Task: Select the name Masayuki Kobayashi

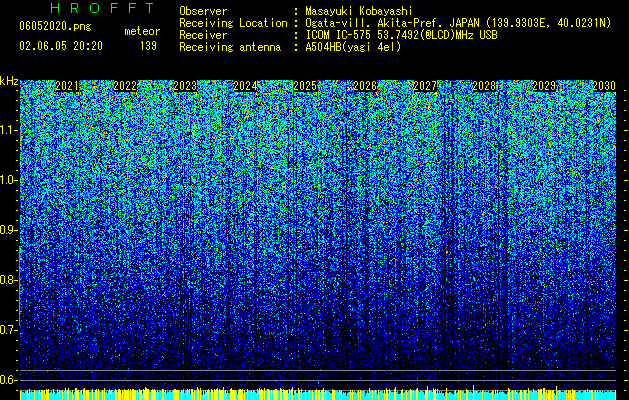Action: [358, 11]
